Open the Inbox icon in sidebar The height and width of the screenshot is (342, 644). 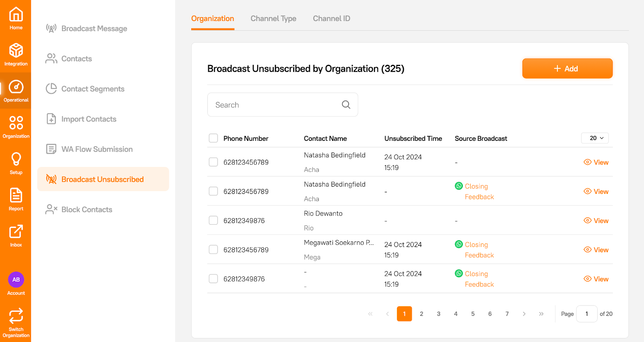tap(16, 232)
